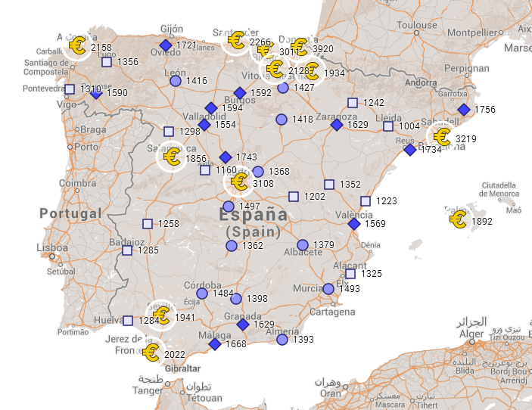Image resolution: width=532 pixels, height=410 pixels.
Task: Select the diamond marker labeled 1743
Action: click(x=226, y=157)
